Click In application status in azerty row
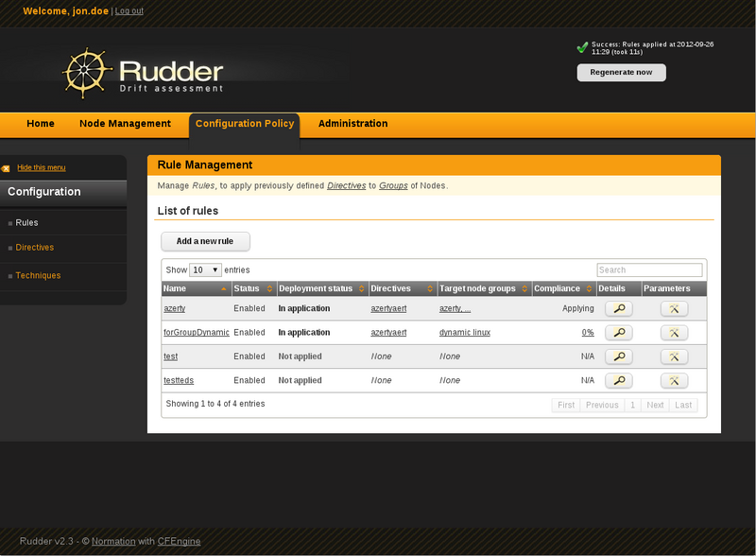 [x=304, y=308]
